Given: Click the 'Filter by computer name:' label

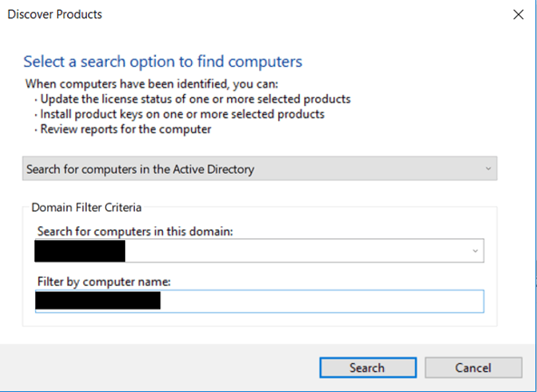Looking at the screenshot, I should (x=104, y=282).
